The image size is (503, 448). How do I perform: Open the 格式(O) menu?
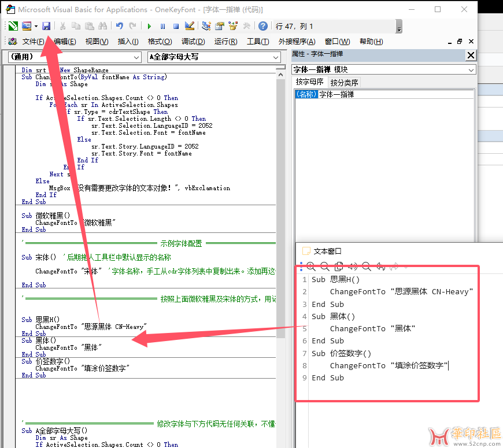point(160,42)
